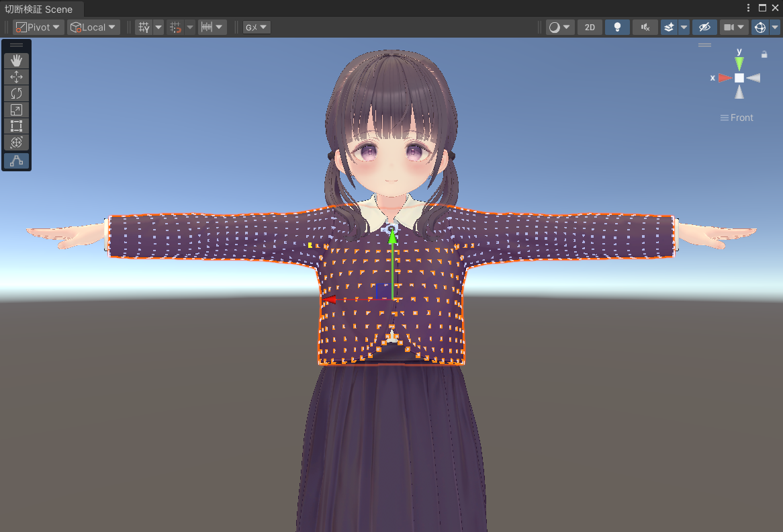Click the red X-axis cone on orientation gizmo
The image size is (783, 532).
pos(725,78)
